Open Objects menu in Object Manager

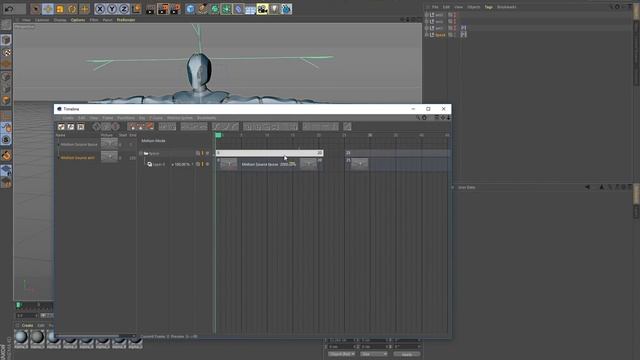473,7
